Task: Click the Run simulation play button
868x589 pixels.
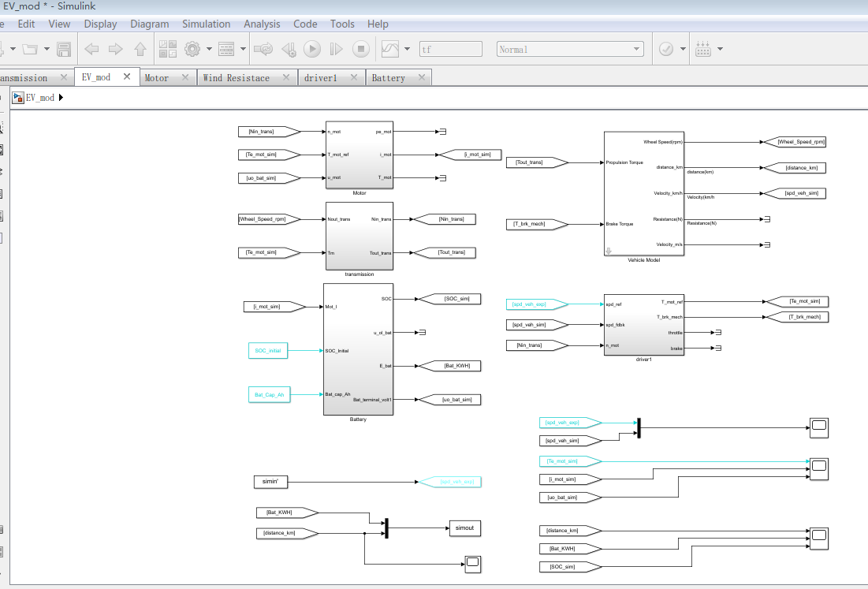Action: click(x=312, y=49)
